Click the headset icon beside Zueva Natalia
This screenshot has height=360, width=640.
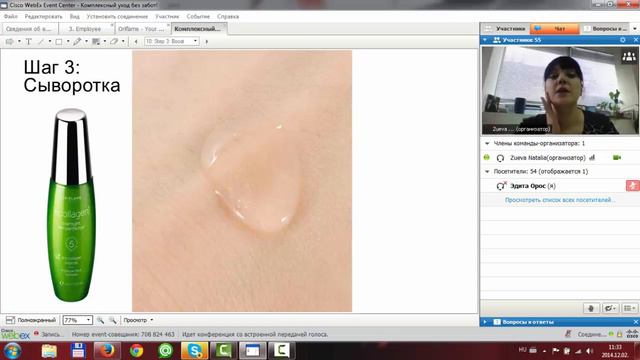click(x=500, y=158)
